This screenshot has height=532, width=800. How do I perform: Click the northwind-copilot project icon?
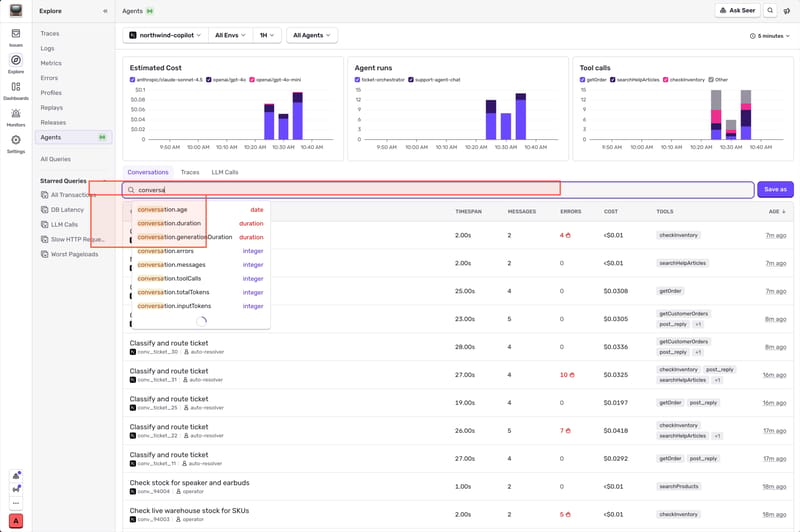pyautogui.click(x=133, y=35)
